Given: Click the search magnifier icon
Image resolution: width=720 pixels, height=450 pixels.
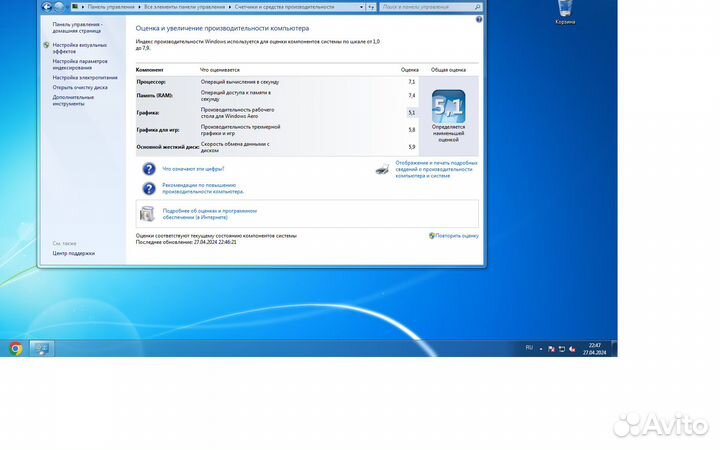Looking at the screenshot, I should pyautogui.click(x=477, y=7).
